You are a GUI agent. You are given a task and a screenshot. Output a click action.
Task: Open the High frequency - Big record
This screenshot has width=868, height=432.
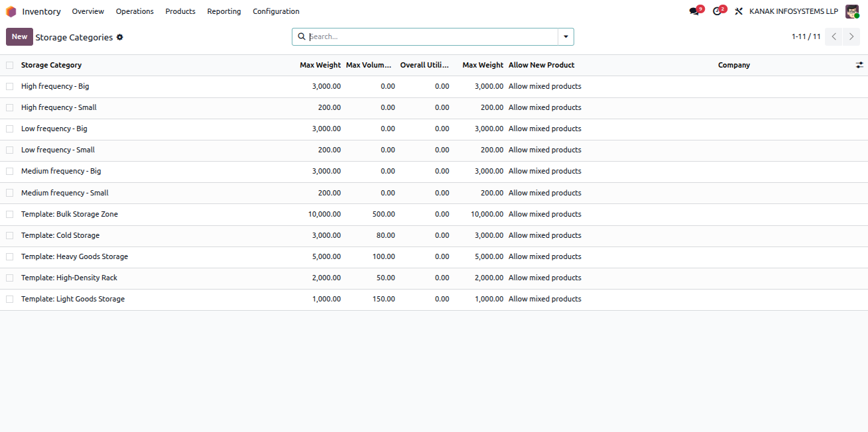(x=55, y=86)
